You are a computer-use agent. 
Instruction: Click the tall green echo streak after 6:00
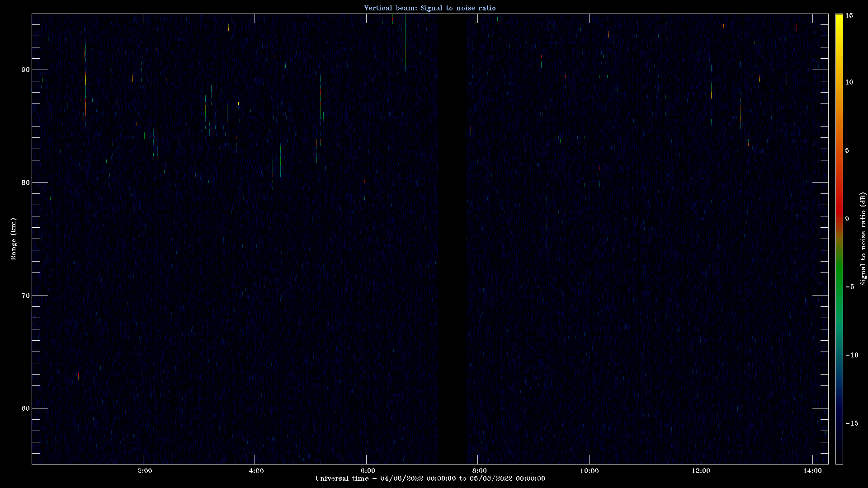pyautogui.click(x=406, y=42)
